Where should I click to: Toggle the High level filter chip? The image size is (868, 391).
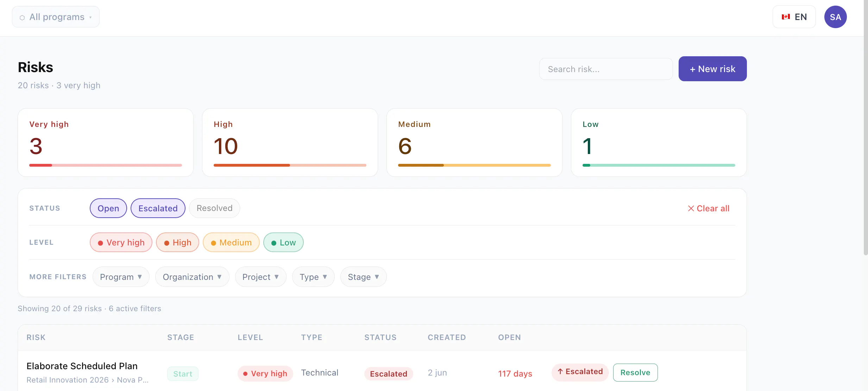178,242
